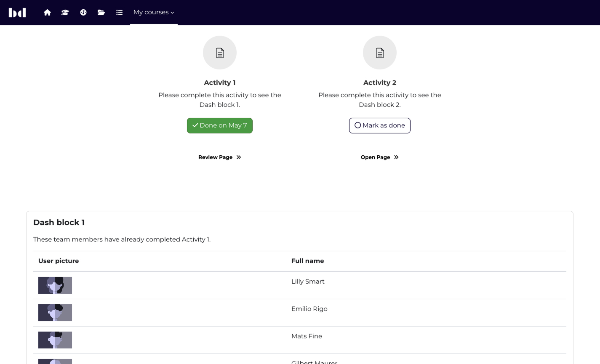Click the Activity 2 page icon
The width and height of the screenshot is (600, 364).
pyautogui.click(x=380, y=53)
